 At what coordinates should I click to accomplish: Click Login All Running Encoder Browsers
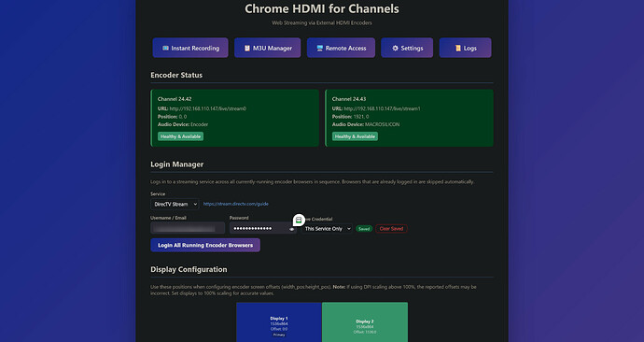point(205,245)
